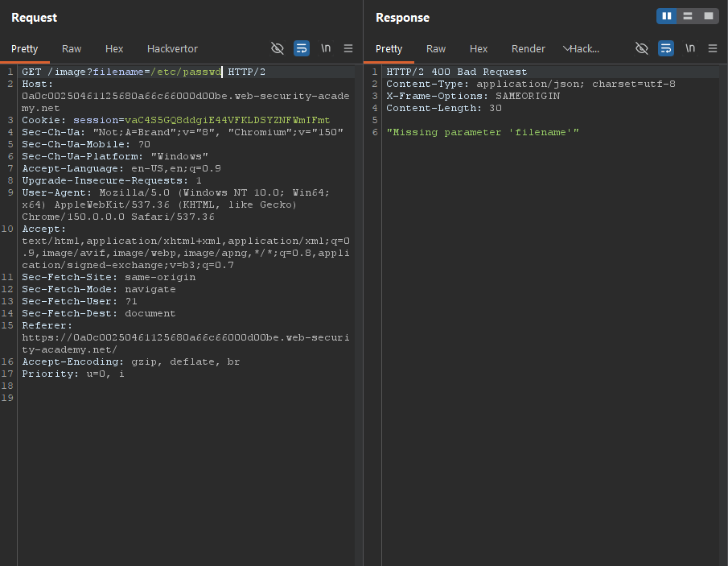Open Response Render tab
Image resolution: width=728 pixels, height=566 pixels.
tap(529, 49)
